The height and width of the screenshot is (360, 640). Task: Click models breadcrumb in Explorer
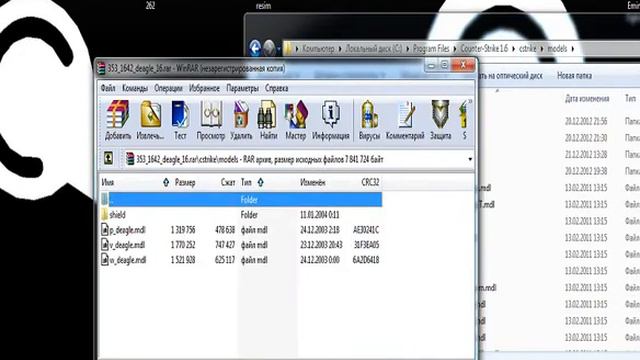point(557,49)
